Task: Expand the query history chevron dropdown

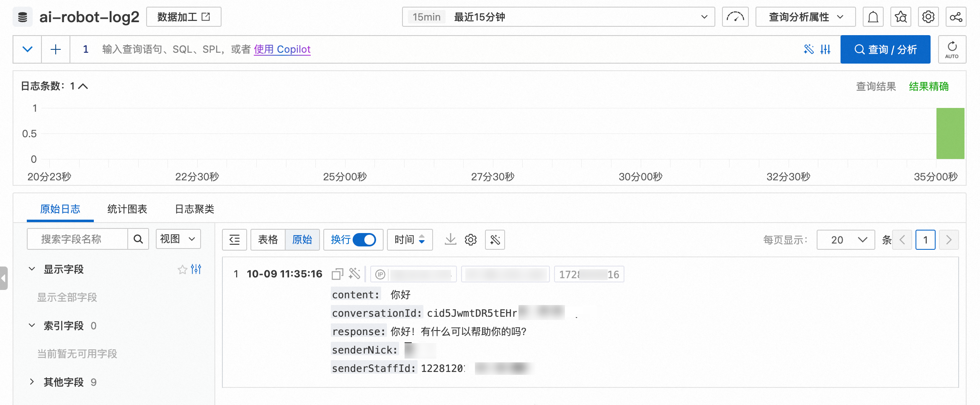Action: [27, 49]
